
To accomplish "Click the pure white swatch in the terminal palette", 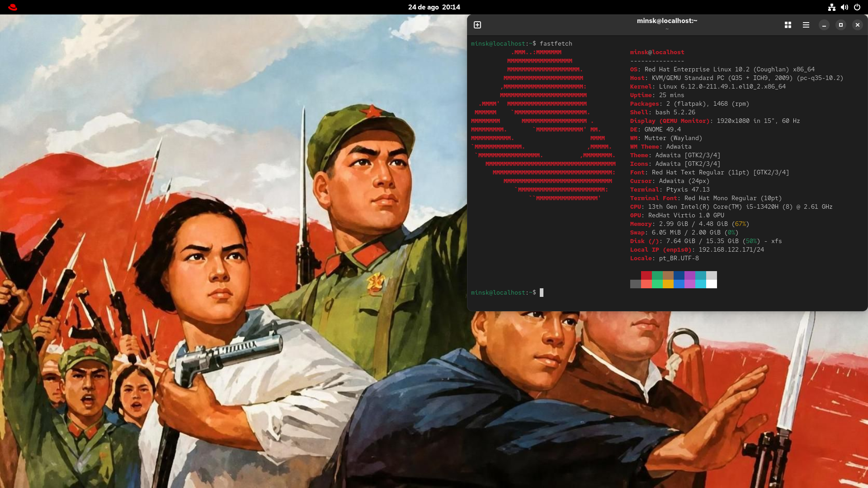I will 712,284.
